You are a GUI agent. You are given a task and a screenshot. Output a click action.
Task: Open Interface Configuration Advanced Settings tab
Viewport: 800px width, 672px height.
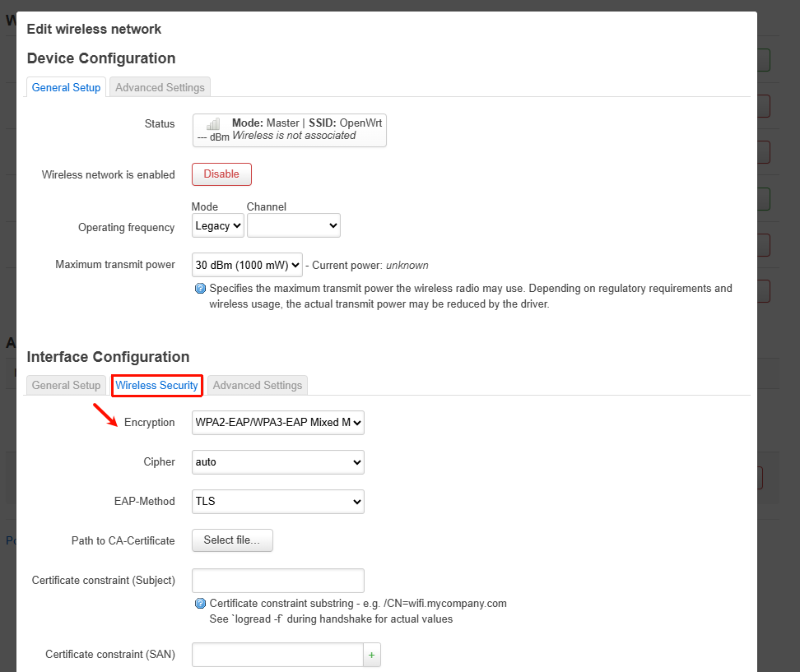(258, 385)
